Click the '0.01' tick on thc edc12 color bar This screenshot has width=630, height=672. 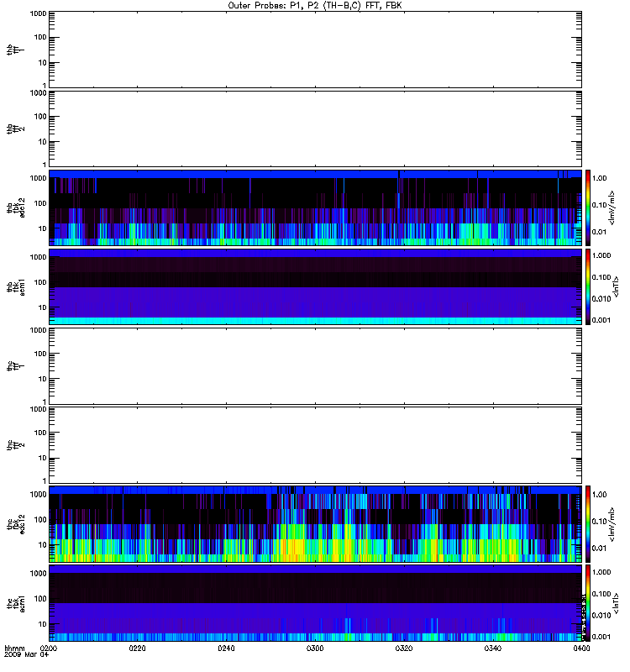pyautogui.click(x=599, y=549)
